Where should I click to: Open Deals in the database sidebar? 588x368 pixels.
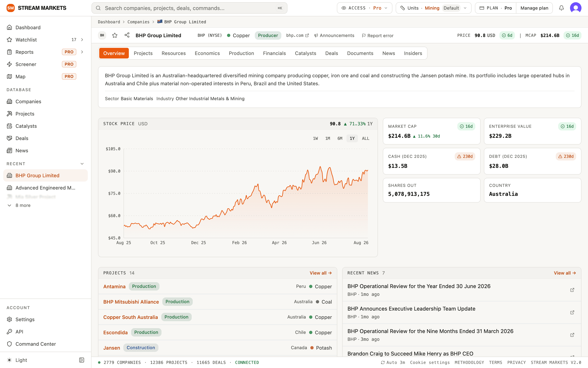[46, 138]
